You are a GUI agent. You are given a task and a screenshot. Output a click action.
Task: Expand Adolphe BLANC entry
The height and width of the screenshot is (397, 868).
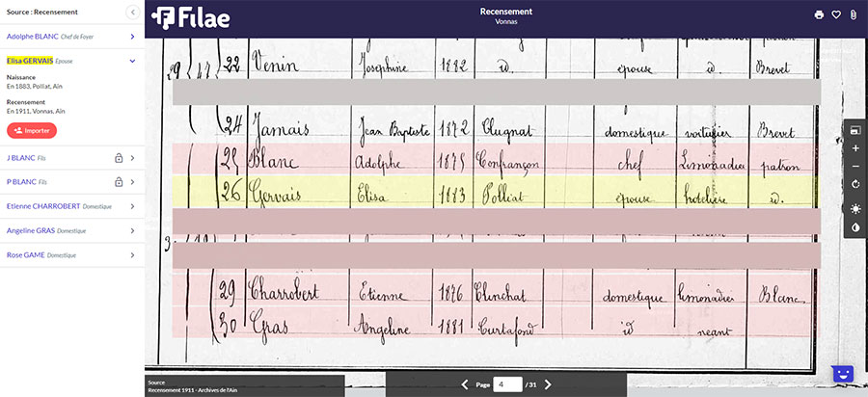pos(132,37)
